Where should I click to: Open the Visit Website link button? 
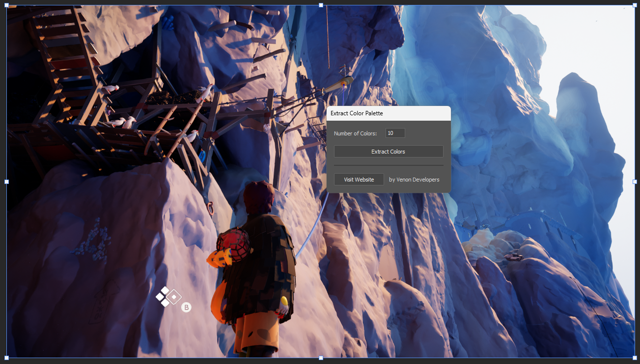click(359, 180)
